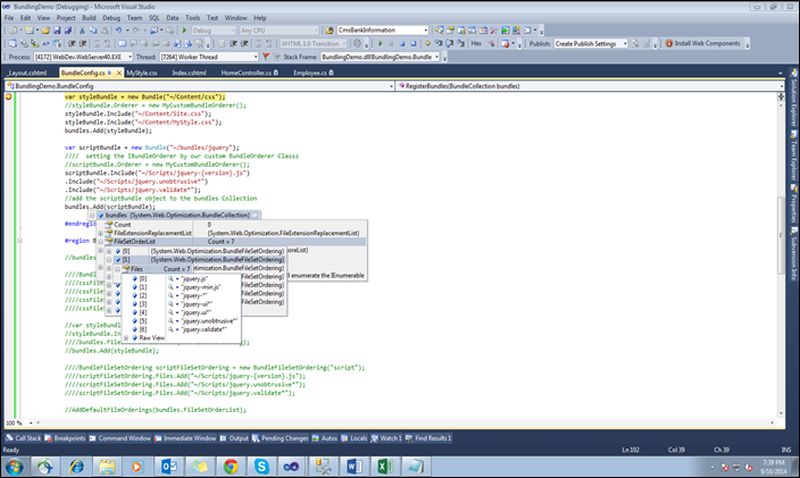This screenshot has height=478, width=800.
Task: Open the Breakpoints panel
Action: [67, 438]
